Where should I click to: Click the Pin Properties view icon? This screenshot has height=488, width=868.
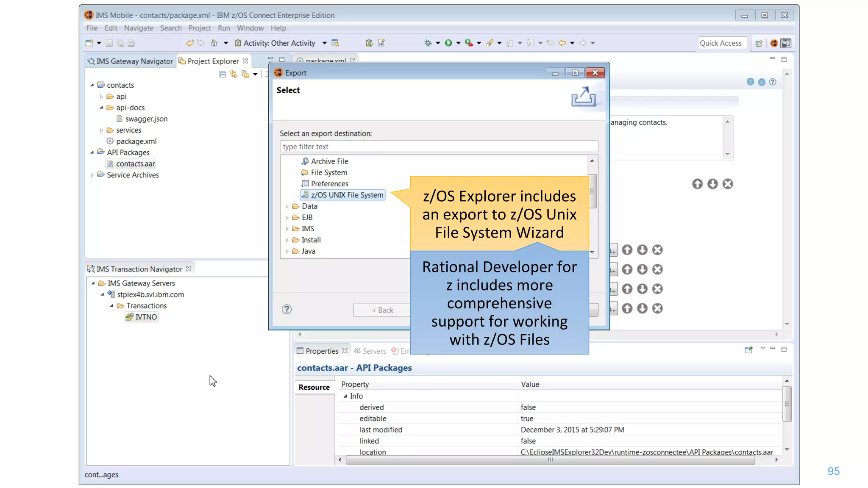tap(748, 349)
